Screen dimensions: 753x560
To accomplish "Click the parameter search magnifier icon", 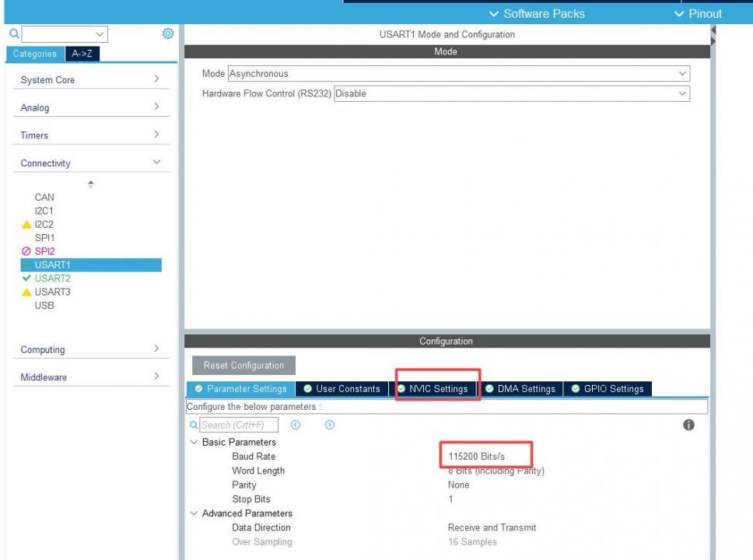I will tap(194, 425).
